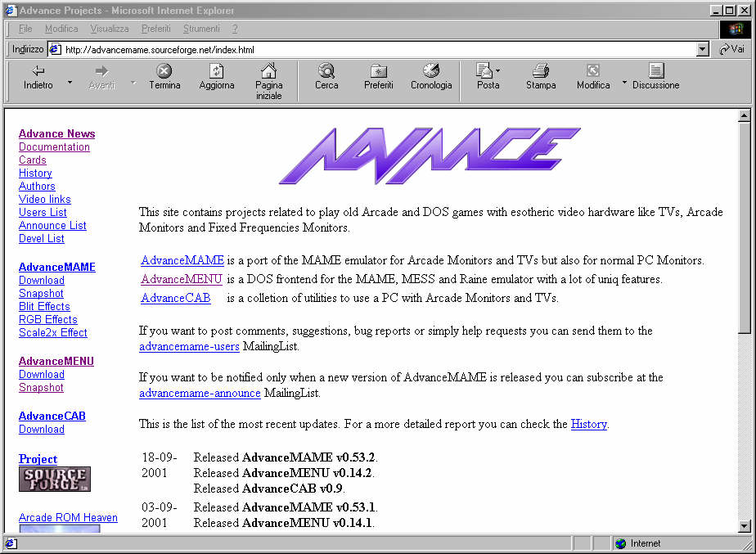
Task: Click the AdvanceMAME v0.53.2 release text
Action: 308,457
